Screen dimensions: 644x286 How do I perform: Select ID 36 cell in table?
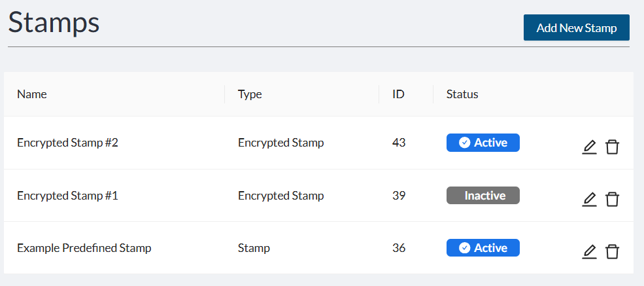coord(399,248)
